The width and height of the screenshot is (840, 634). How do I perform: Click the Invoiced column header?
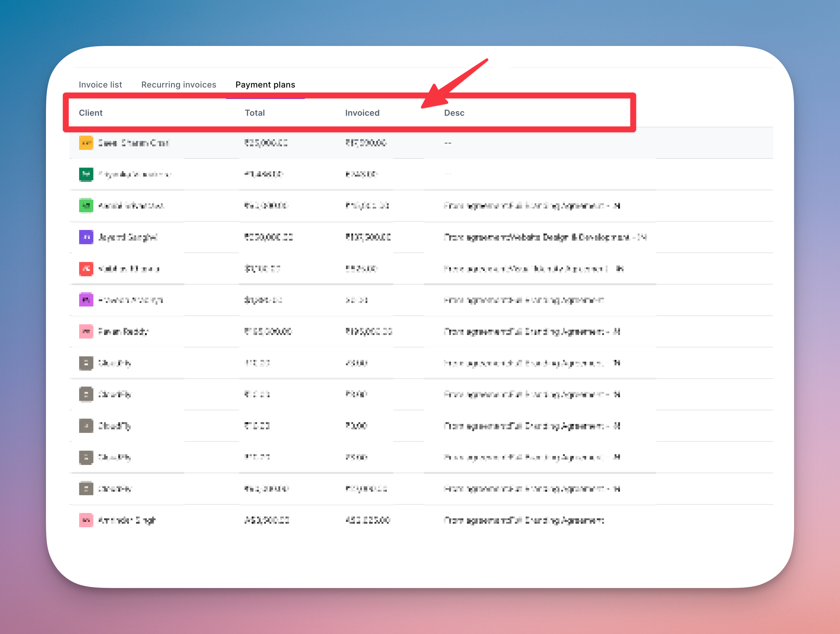[x=362, y=113]
